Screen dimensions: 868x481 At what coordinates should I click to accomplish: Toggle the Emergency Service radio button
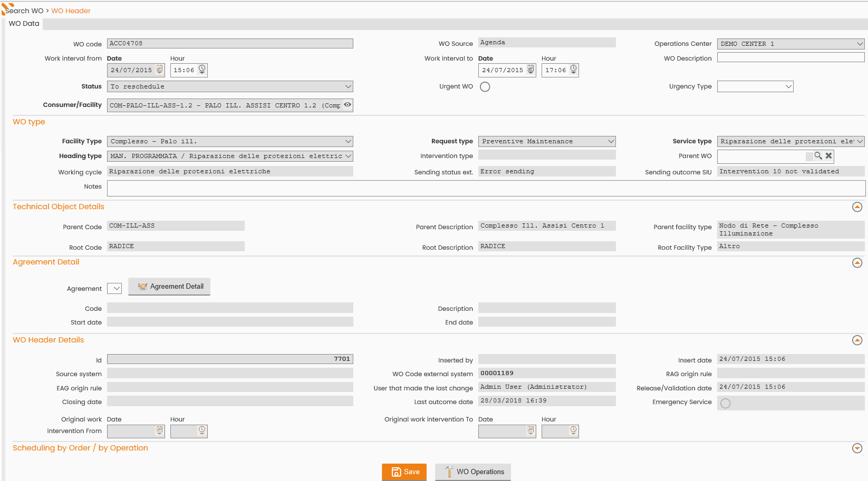[726, 404]
